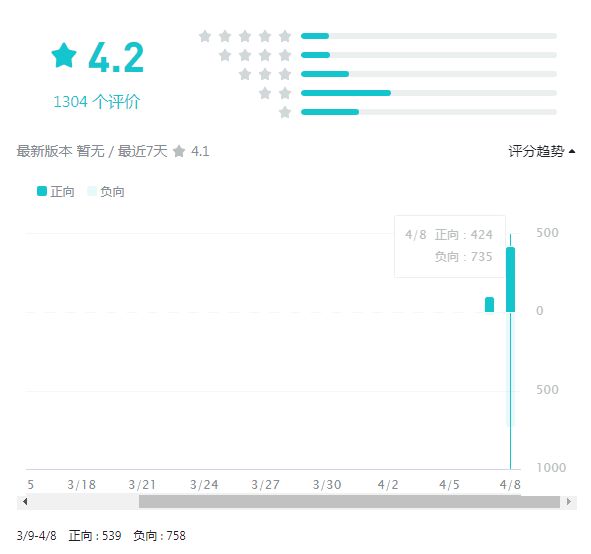Select the two-star rating row stars
This screenshot has height=554, width=591.
click(x=275, y=93)
